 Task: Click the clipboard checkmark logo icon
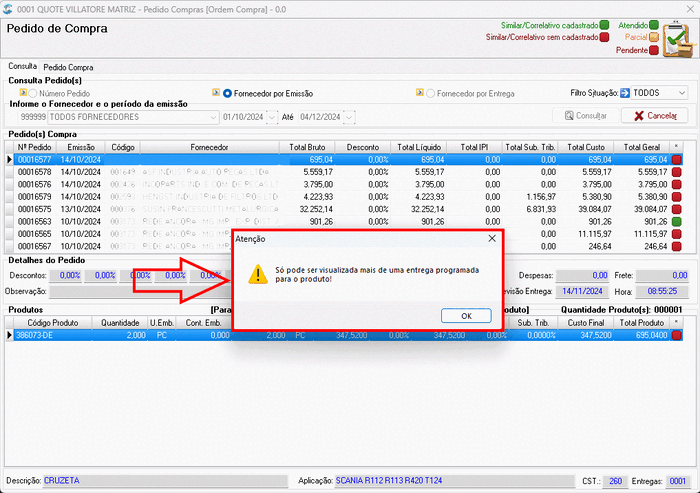(679, 38)
